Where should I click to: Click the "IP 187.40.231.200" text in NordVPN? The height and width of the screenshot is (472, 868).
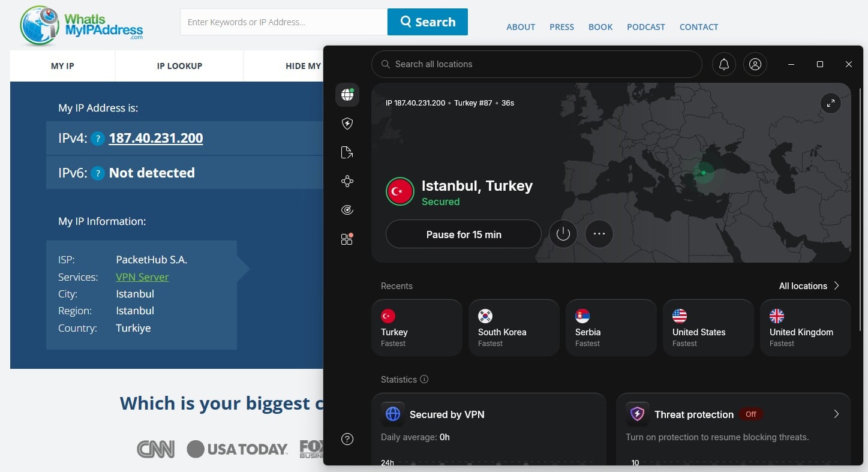(416, 103)
